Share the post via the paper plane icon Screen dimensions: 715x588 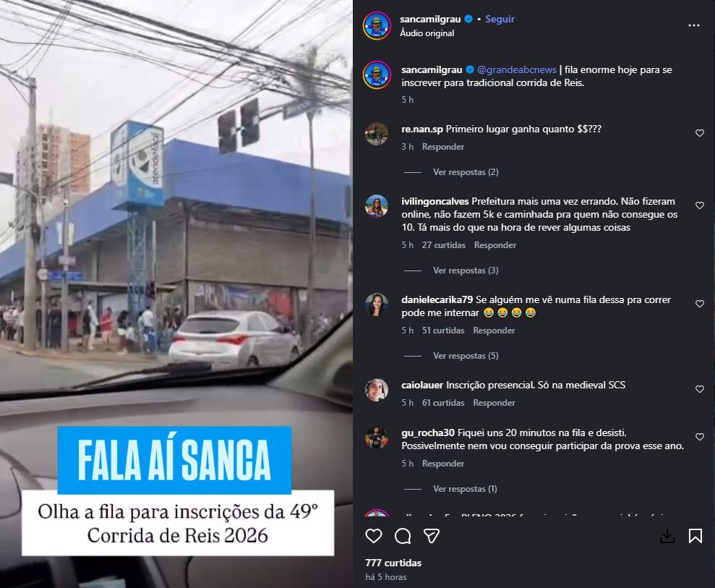tap(432, 536)
